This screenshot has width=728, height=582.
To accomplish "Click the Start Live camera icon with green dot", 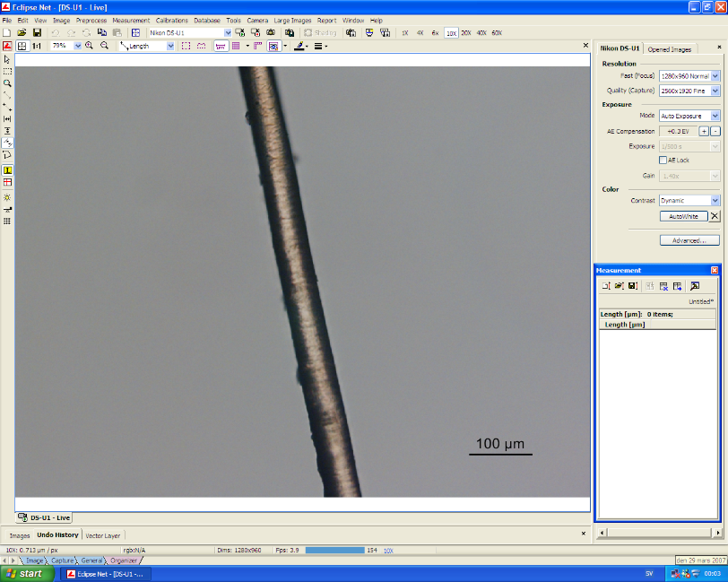I will coord(240,32).
